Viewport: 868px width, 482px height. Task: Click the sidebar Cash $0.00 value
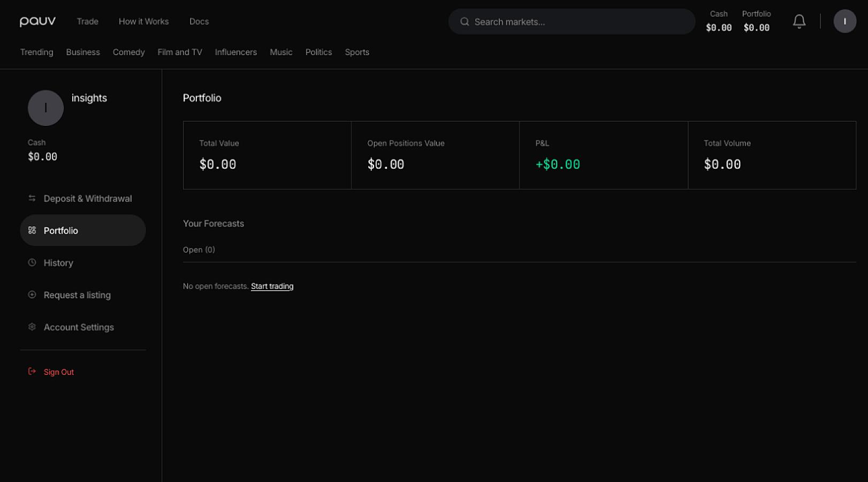click(x=42, y=156)
